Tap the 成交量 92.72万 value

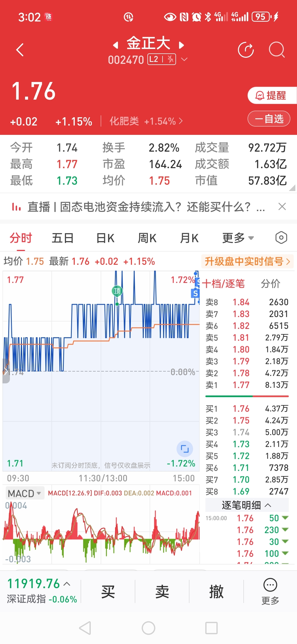click(x=267, y=148)
